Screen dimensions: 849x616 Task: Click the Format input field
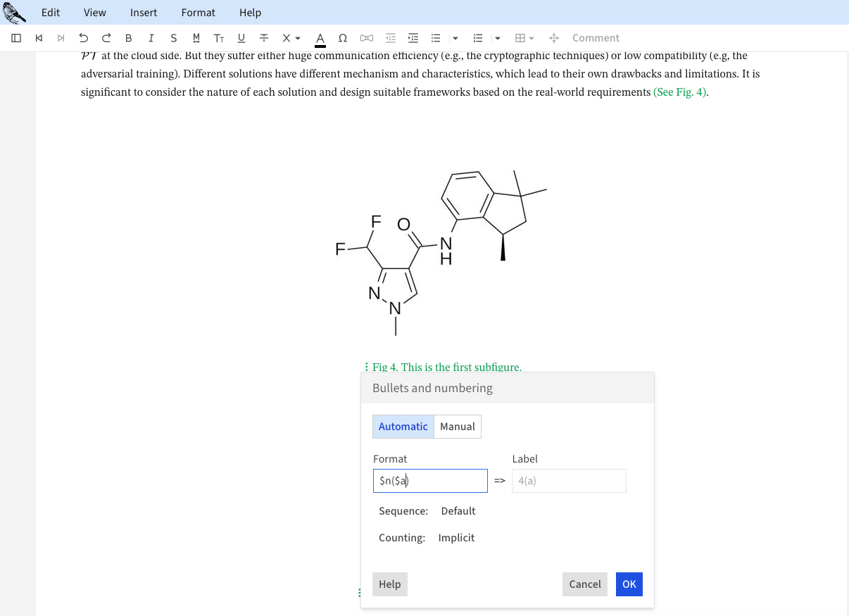pos(430,481)
